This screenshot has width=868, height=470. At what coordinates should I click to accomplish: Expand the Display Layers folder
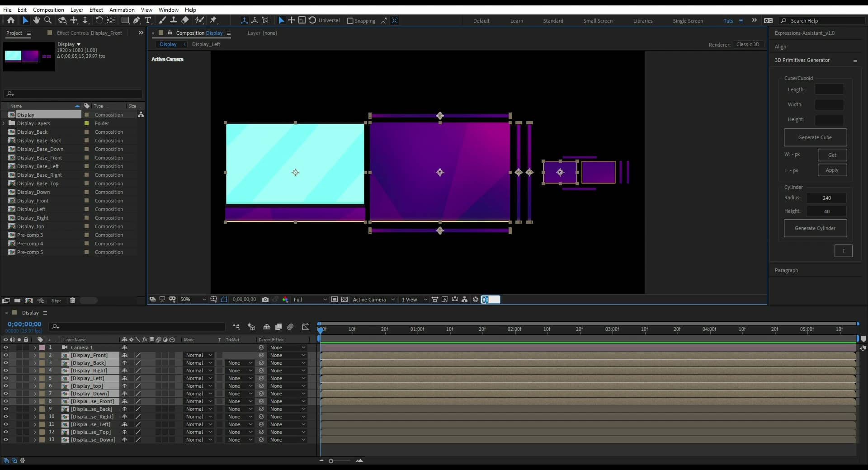(4, 123)
